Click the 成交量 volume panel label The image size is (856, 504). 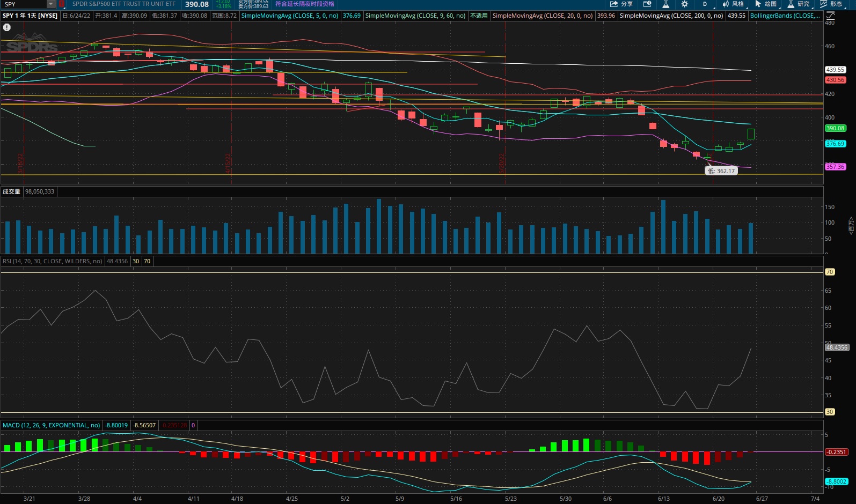[x=12, y=191]
